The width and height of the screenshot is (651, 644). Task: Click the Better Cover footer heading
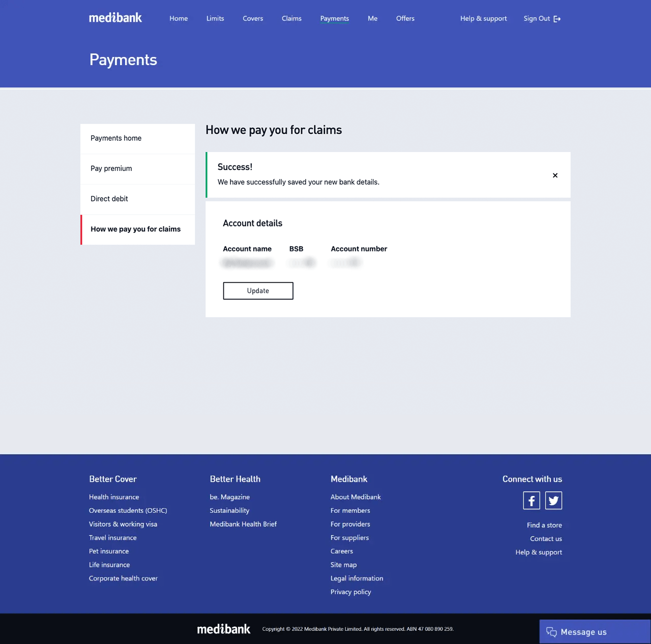[113, 479]
